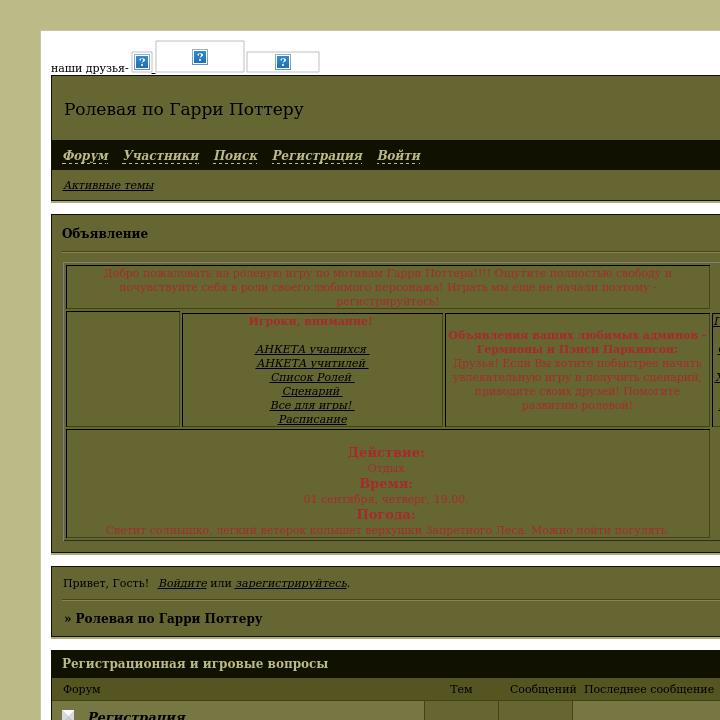Click the Привет, Гость! greeting text
This screenshot has width=720, height=720.
[106, 583]
